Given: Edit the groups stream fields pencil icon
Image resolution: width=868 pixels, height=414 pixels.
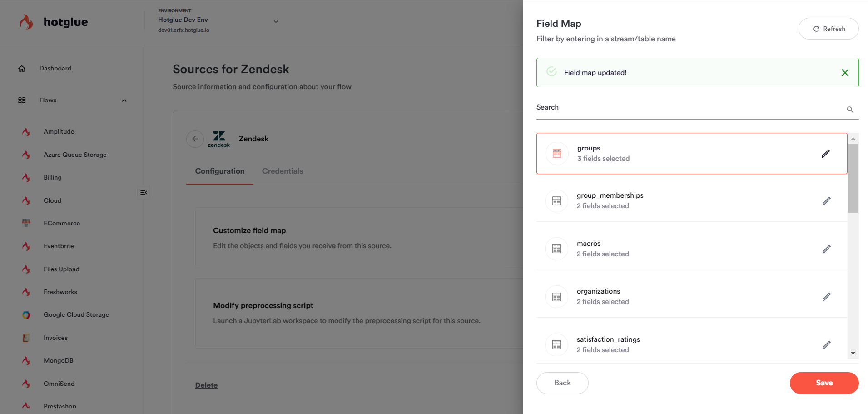Looking at the screenshot, I should click(826, 154).
